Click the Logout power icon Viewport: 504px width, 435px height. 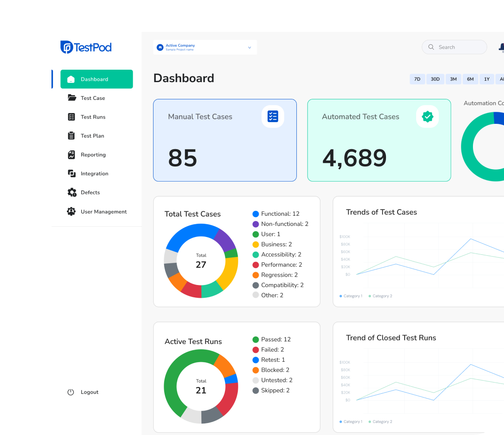coord(71,392)
